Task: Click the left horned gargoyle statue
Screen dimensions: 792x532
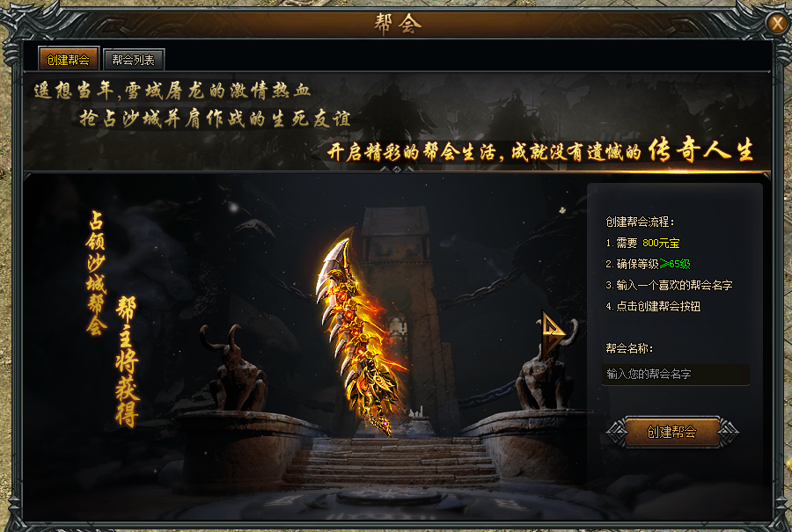Action: pos(233,367)
